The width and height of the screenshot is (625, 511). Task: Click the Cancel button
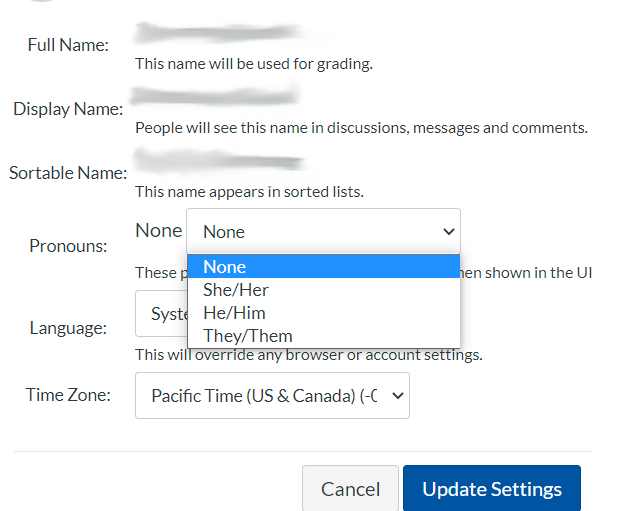point(350,489)
